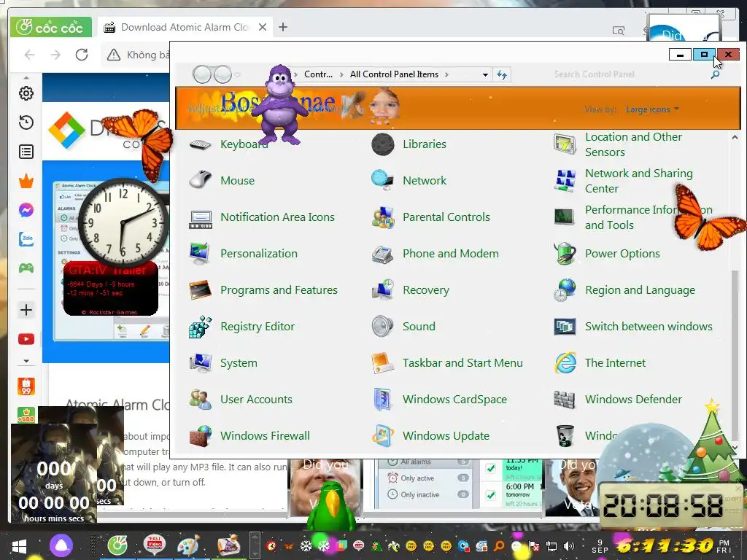
Task: Launch the Registry Editor item
Action: coord(241,327)
